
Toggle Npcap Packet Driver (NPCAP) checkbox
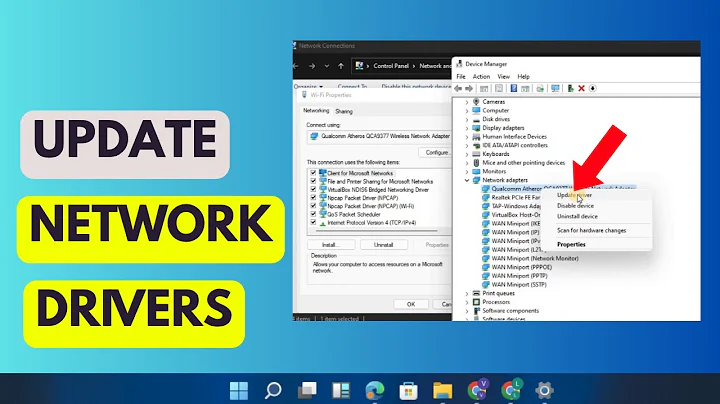point(313,198)
